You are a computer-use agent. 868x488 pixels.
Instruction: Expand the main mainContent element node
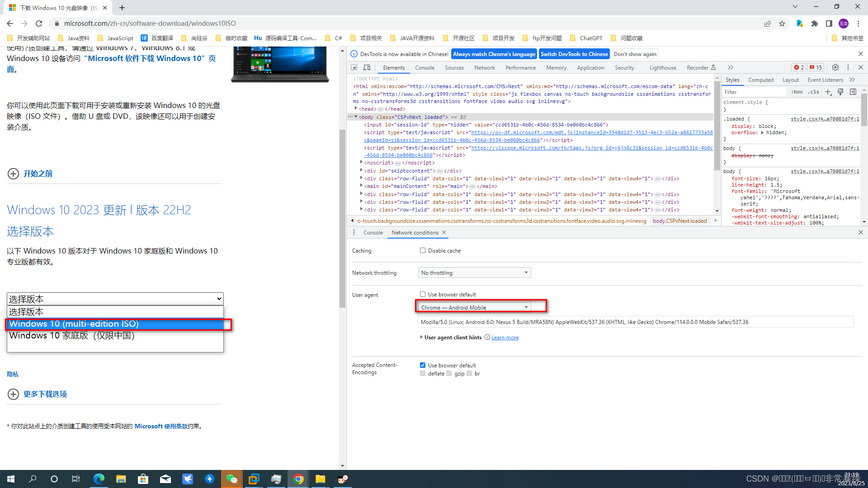361,186
